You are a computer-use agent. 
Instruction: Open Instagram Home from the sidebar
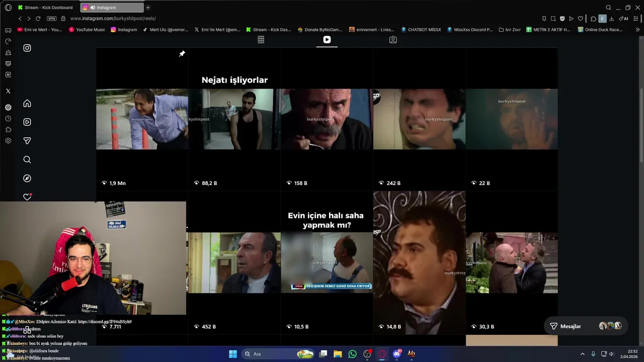pos(27,104)
